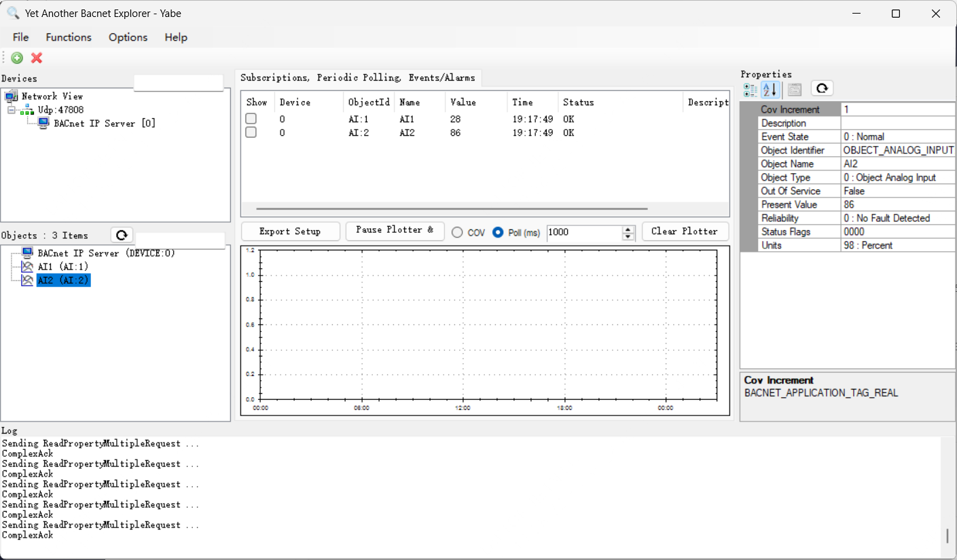Click the green add device icon

17,58
